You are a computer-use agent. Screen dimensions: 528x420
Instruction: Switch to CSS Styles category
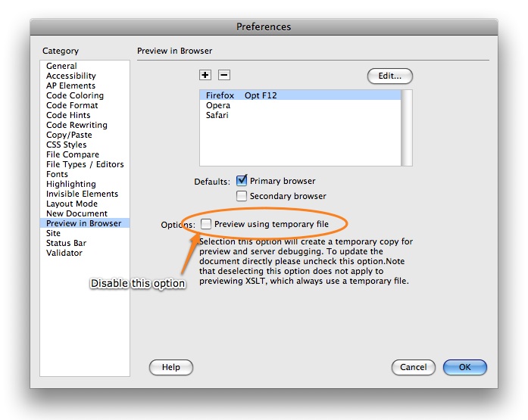pyautogui.click(x=66, y=145)
